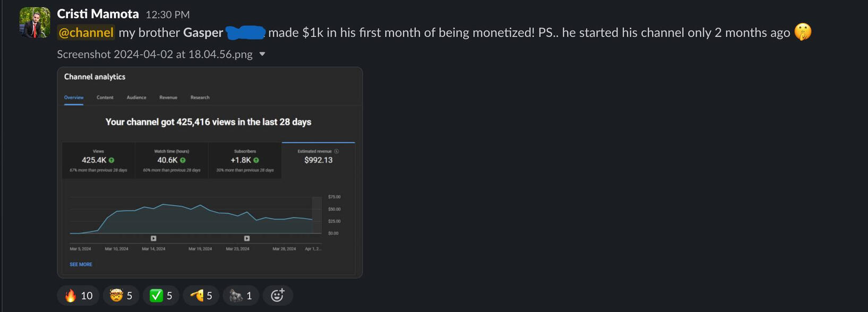Click the @channel mention

[86, 32]
